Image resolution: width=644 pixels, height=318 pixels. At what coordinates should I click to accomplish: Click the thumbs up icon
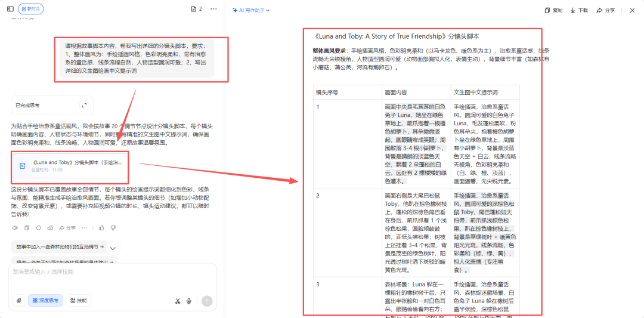[x=101, y=228]
